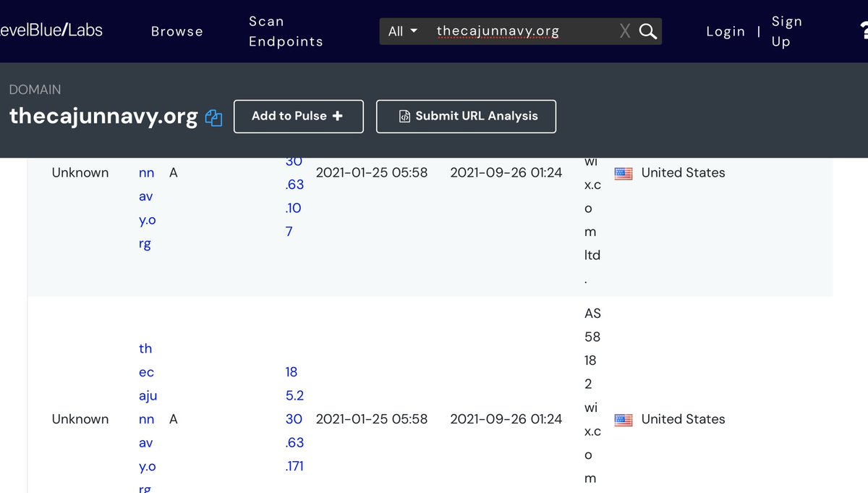Click the LevelBlue Labs logo
Image resolution: width=868 pixels, height=493 pixels.
tap(51, 30)
